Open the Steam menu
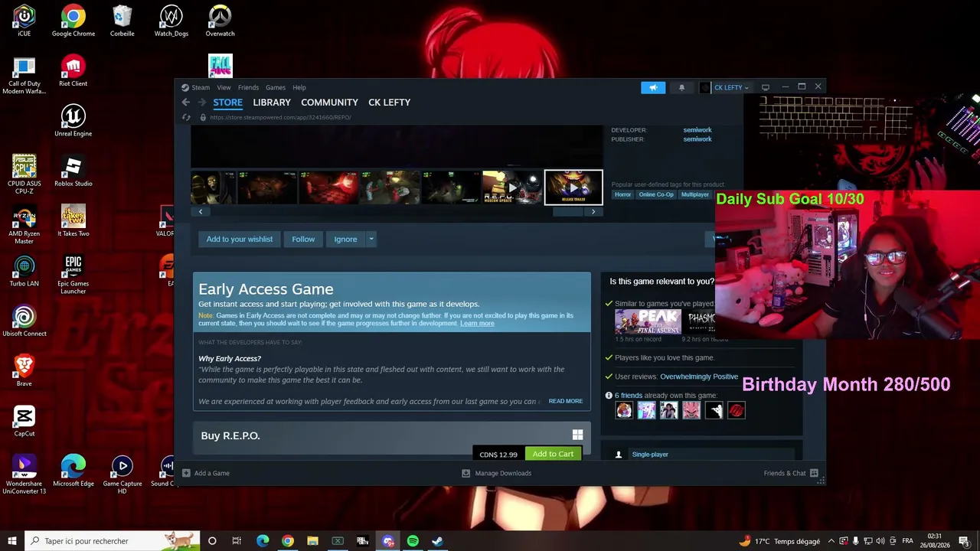Viewport: 980px width, 551px height. click(201, 87)
